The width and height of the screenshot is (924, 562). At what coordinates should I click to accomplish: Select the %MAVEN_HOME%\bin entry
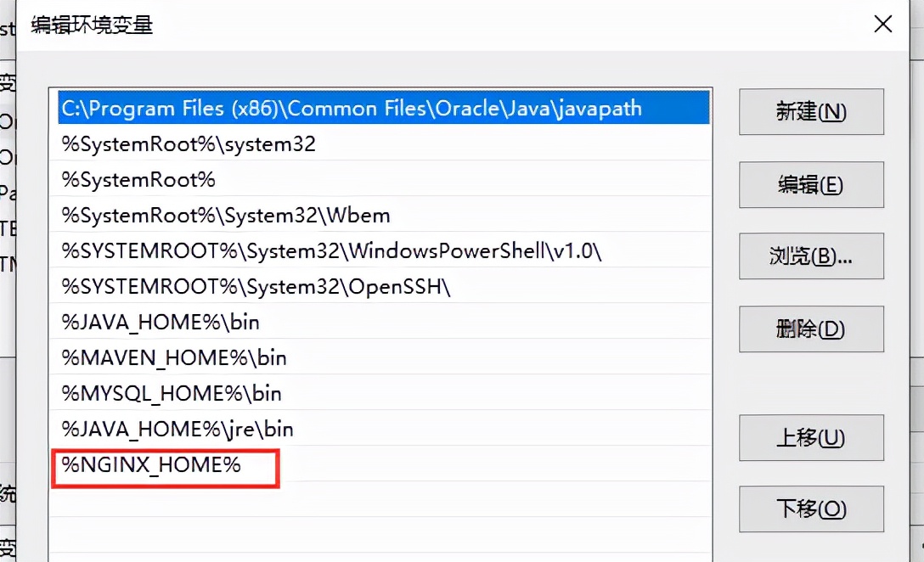click(170, 357)
